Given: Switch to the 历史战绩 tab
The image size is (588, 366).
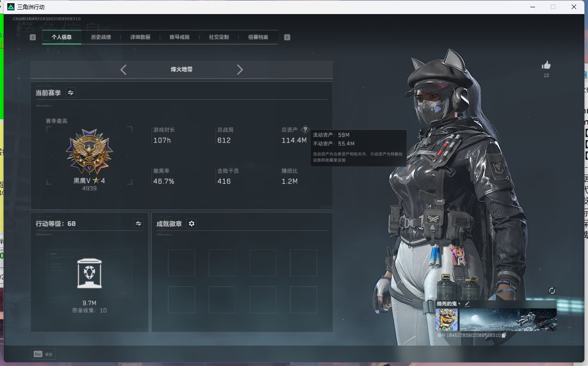Looking at the screenshot, I should coord(101,37).
